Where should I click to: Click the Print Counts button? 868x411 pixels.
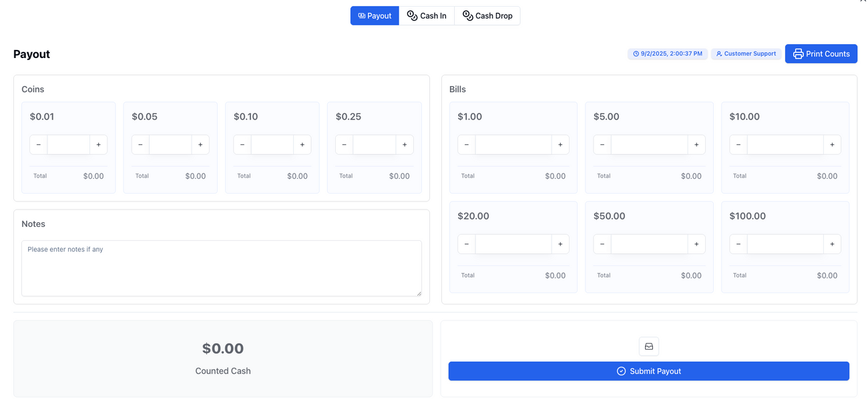pyautogui.click(x=821, y=54)
